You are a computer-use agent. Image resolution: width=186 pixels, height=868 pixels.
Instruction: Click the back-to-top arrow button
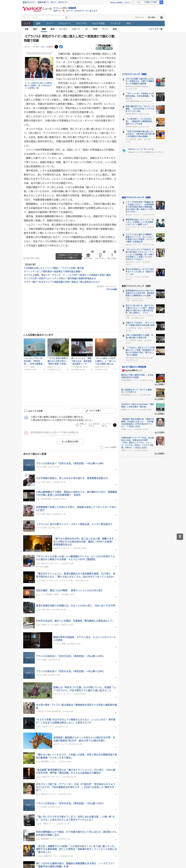pos(180,537)
